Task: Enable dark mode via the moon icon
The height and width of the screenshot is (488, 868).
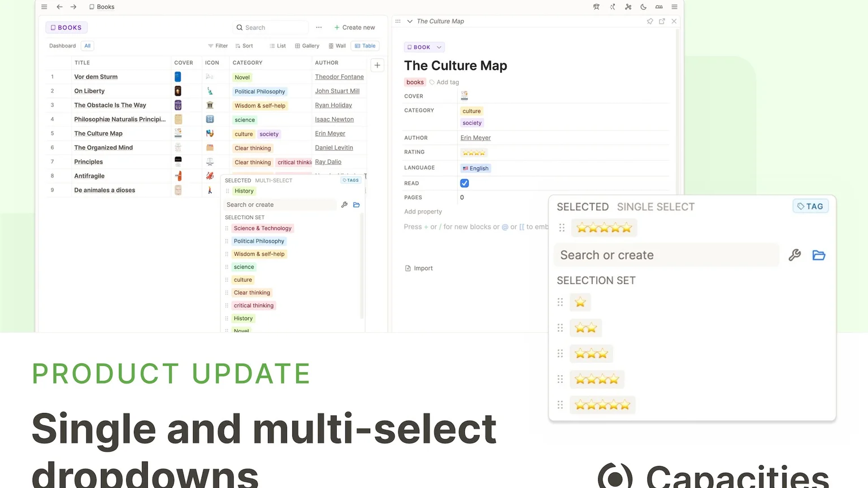Action: [x=643, y=7]
